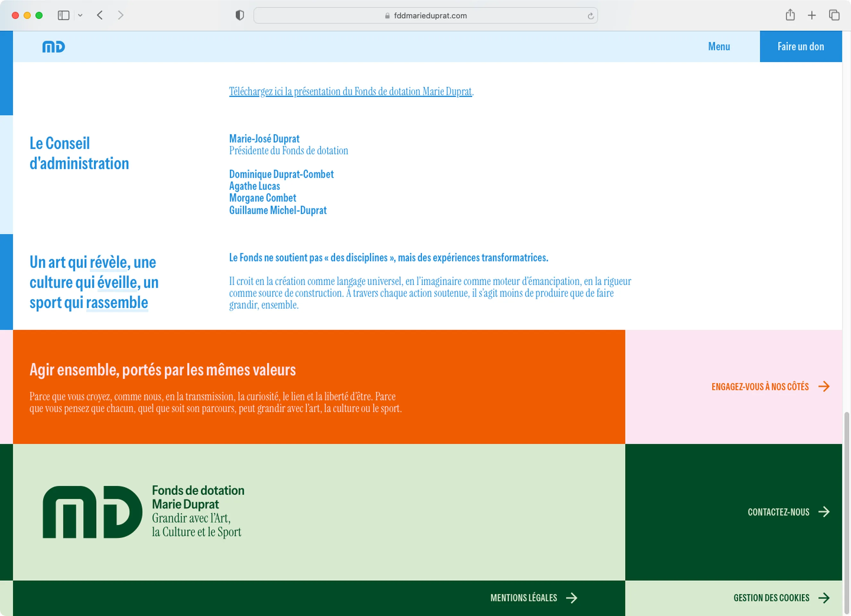This screenshot has height=616, width=851.
Task: Click the Share icon in Safari toolbar
Action: (790, 15)
